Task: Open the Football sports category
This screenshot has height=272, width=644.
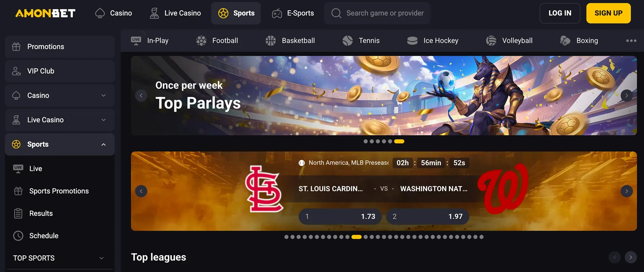Action: pos(217,41)
